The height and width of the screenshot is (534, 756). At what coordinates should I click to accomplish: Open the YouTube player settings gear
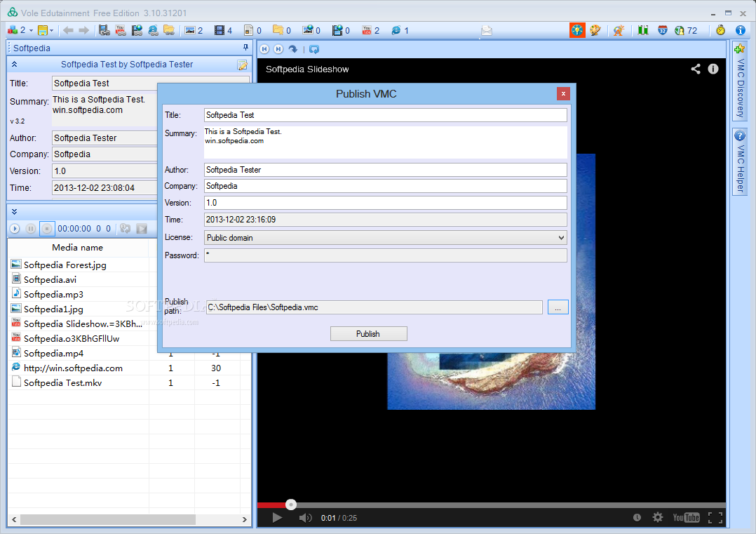coord(658,518)
